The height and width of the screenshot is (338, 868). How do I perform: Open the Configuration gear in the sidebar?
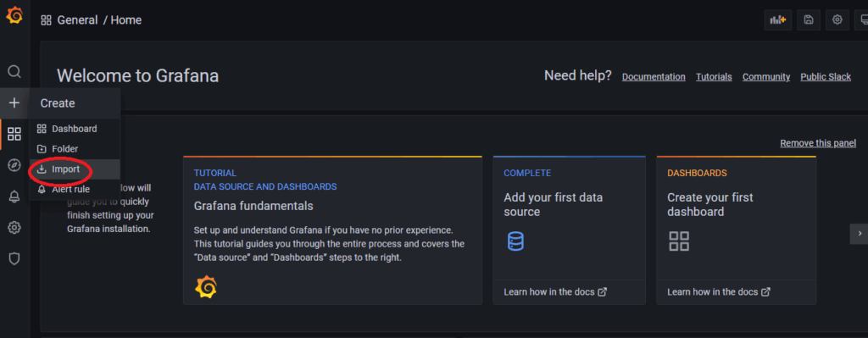point(14,227)
